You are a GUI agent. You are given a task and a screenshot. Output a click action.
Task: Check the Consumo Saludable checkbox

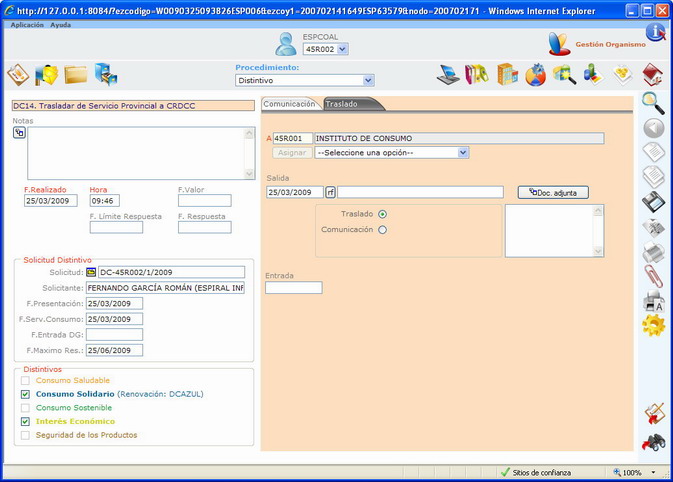point(25,380)
